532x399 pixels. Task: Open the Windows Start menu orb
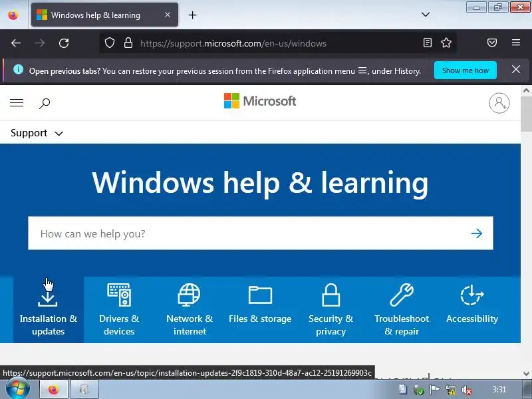pyautogui.click(x=17, y=389)
